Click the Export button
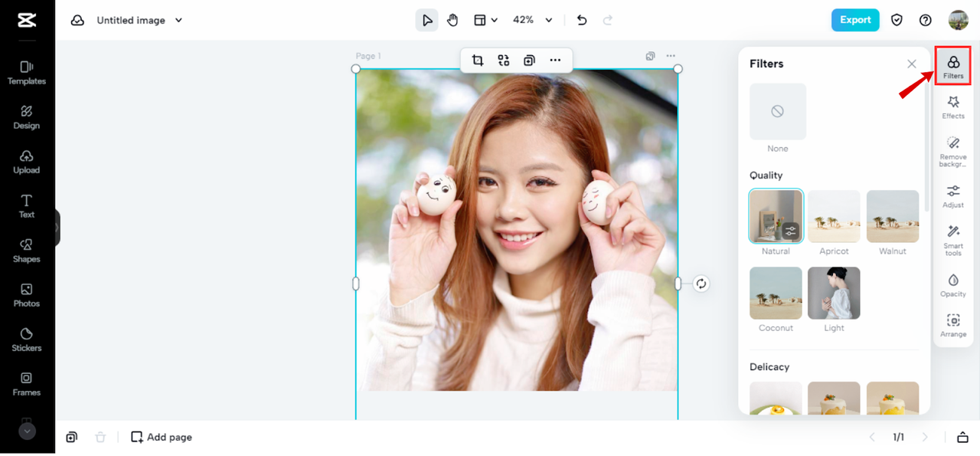Screen dimensions: 980x456 pos(855,20)
